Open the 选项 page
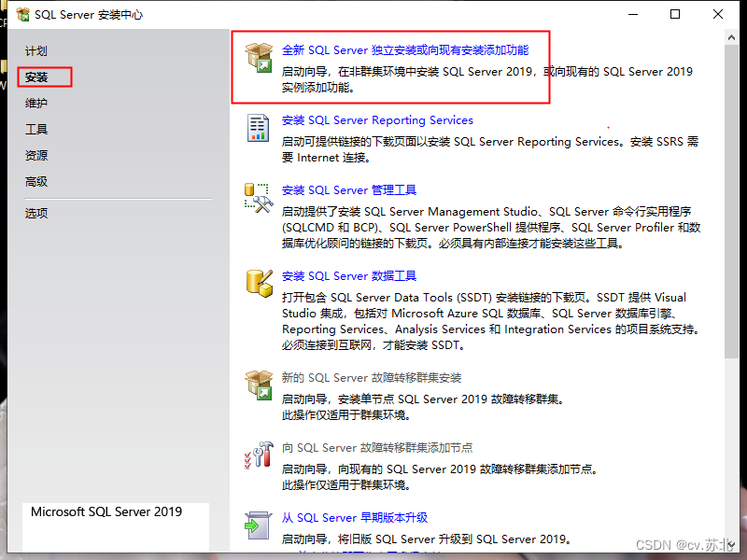The width and height of the screenshot is (747, 560). pos(36,214)
